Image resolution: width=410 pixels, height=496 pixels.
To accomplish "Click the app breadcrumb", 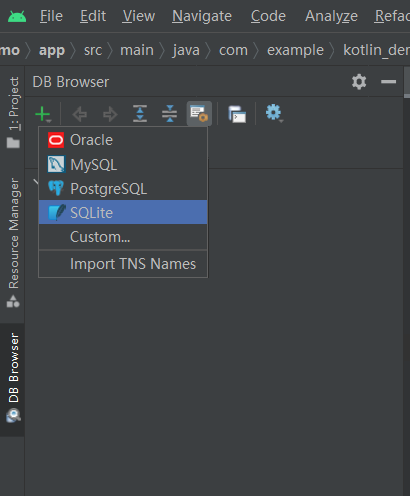I will pos(52,51).
